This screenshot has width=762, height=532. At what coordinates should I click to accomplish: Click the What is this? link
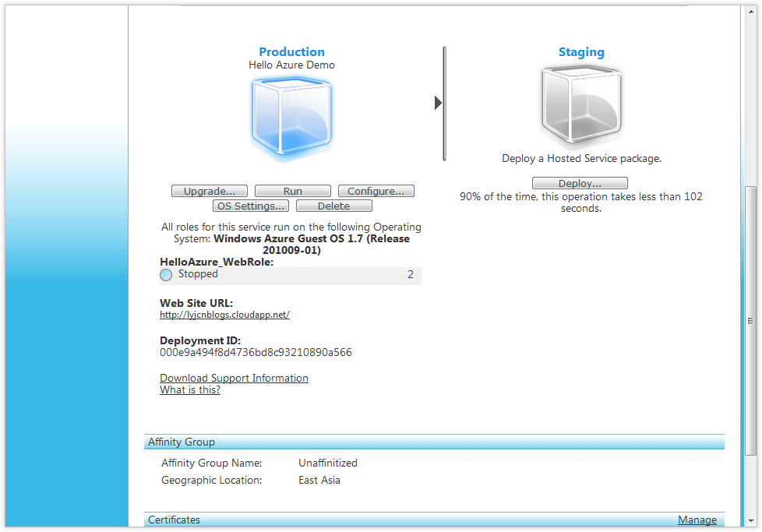pos(190,389)
